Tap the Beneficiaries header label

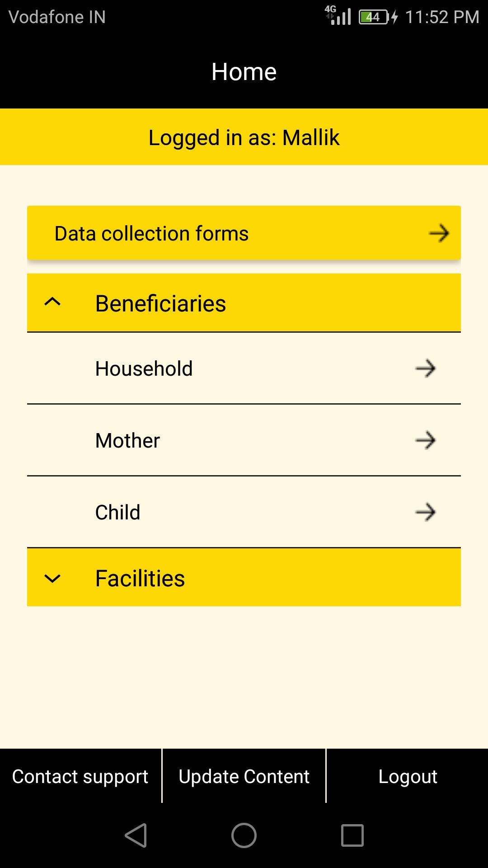[160, 303]
